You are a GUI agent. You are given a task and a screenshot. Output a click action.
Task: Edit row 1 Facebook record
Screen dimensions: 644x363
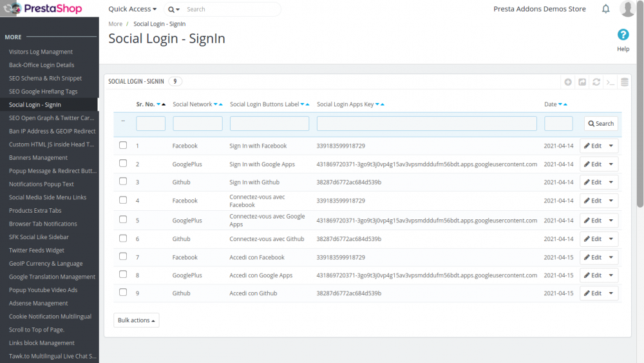[592, 146]
